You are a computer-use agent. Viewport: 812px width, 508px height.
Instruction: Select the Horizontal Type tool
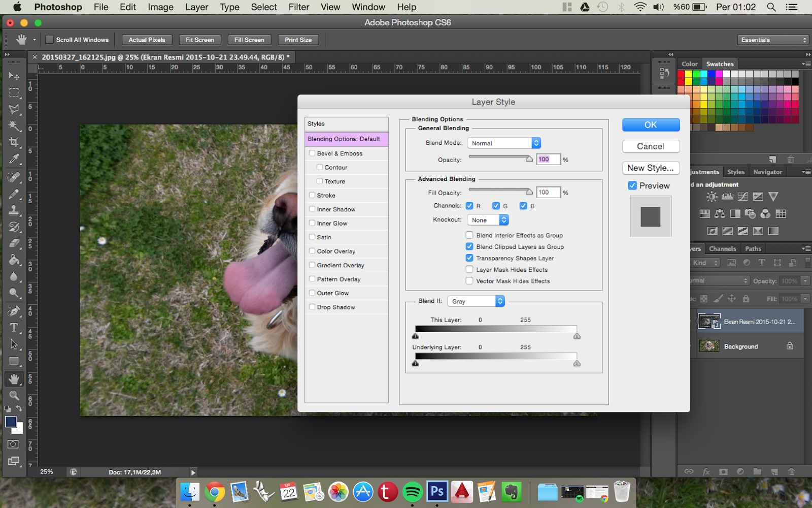[x=14, y=328]
